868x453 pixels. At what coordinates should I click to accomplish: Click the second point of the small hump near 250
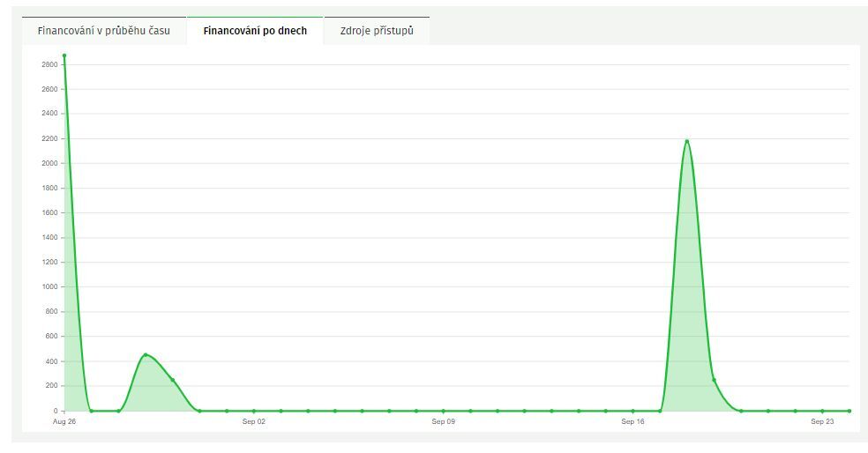(x=173, y=380)
